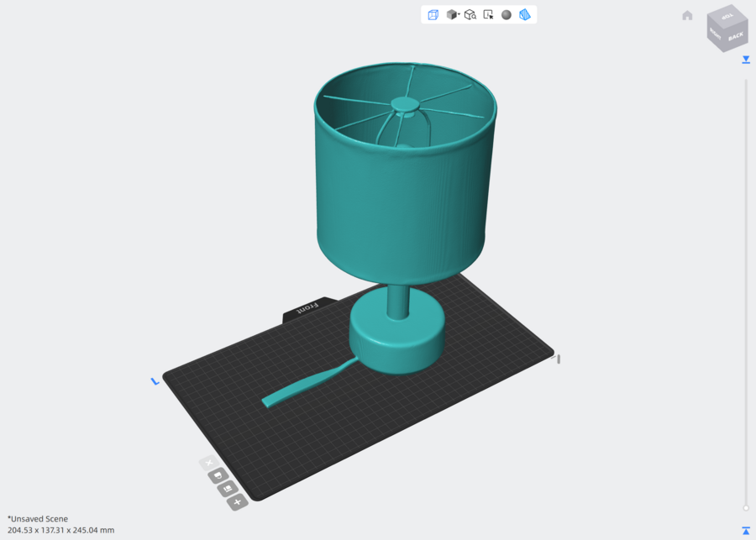The height and width of the screenshot is (540, 756).
Task: Click the "204.53 x 137.31 x 245.04 mm" dimensions text
Action: pos(60,530)
